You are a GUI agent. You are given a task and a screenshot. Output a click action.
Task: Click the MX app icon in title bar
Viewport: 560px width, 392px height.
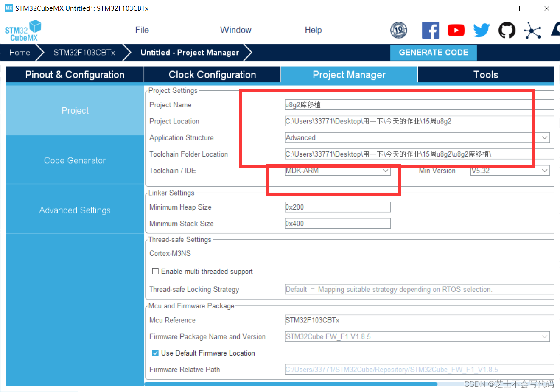coord(9,8)
